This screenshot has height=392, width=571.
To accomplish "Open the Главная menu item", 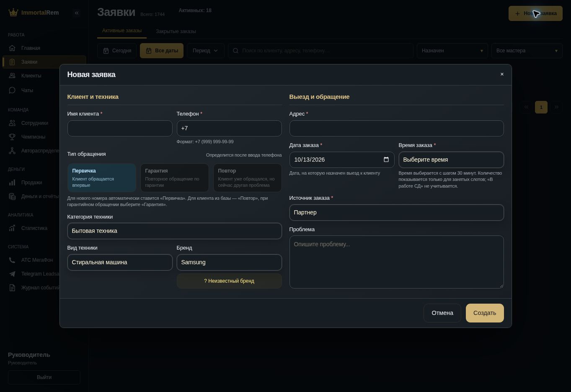I will pos(44,48).
